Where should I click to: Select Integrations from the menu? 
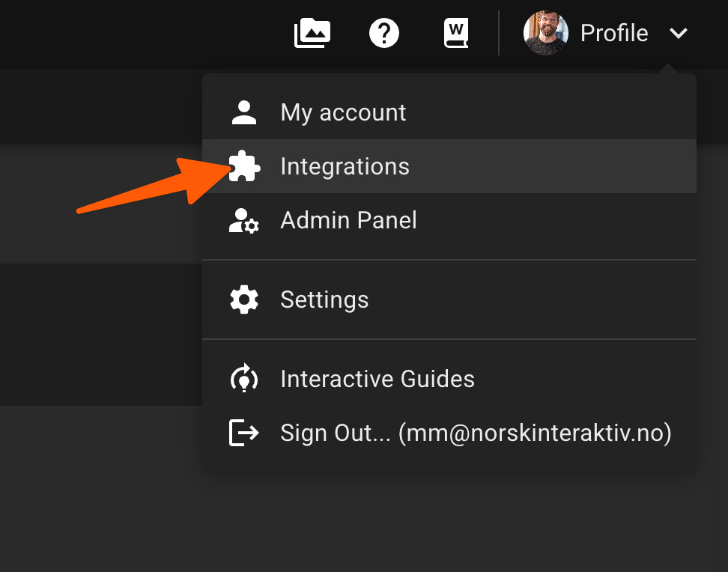[449, 166]
